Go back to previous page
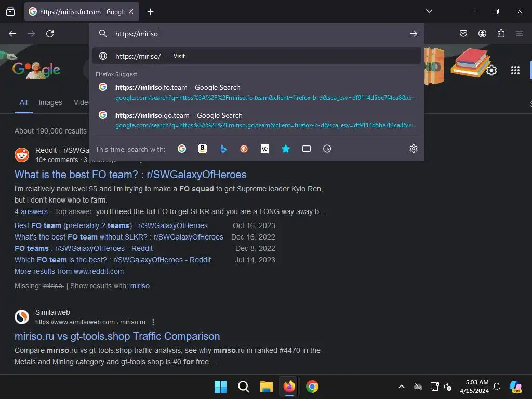 tap(12, 34)
